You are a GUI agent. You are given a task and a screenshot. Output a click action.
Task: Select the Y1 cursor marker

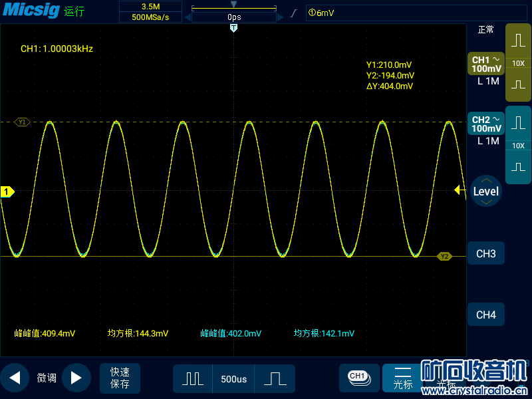23,122
